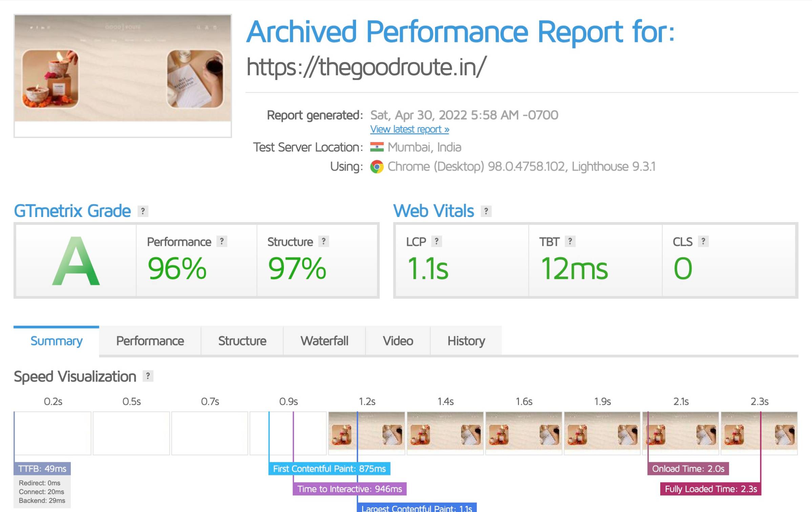Click the website screenshot thumbnail

pyautogui.click(x=123, y=75)
